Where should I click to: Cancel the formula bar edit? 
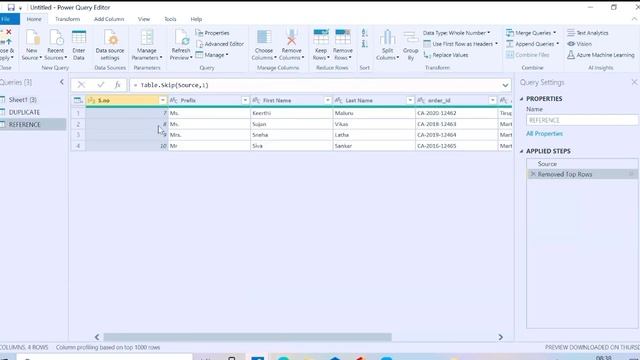(x=81, y=85)
